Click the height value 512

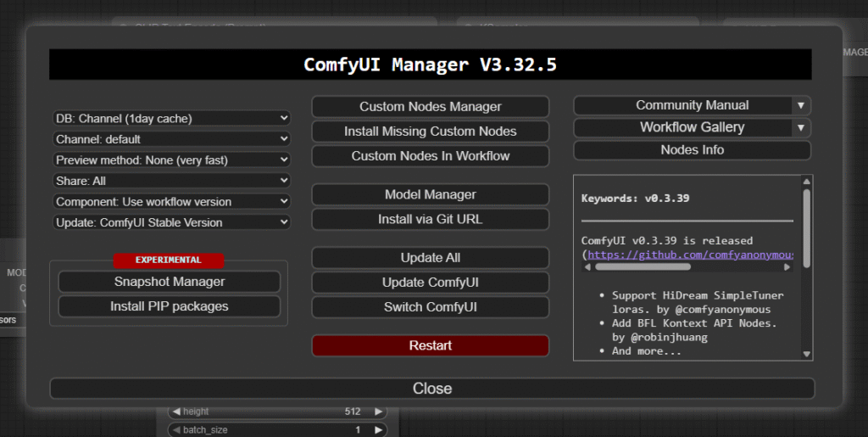pyautogui.click(x=353, y=412)
